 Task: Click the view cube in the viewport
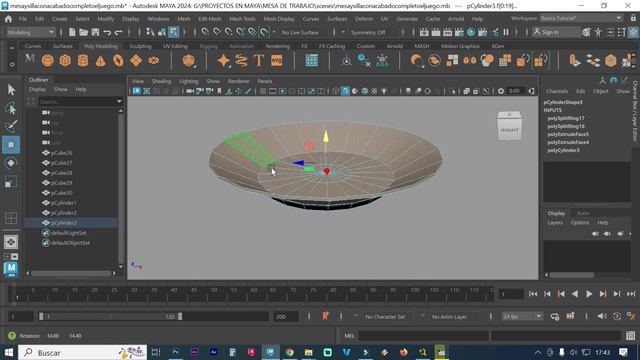pyautogui.click(x=509, y=127)
